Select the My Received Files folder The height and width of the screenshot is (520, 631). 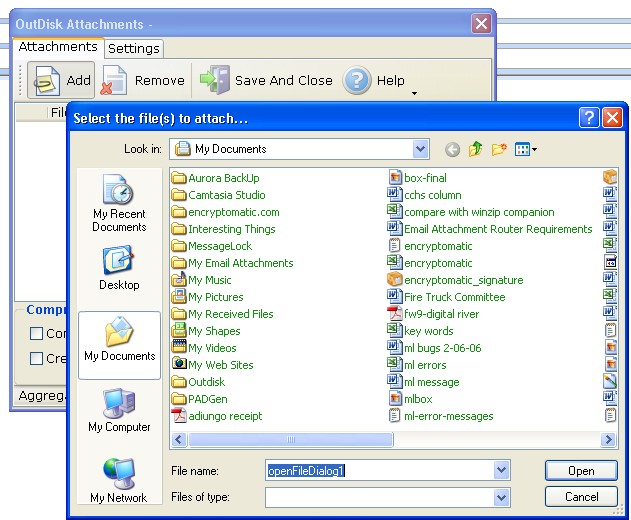tap(222, 314)
